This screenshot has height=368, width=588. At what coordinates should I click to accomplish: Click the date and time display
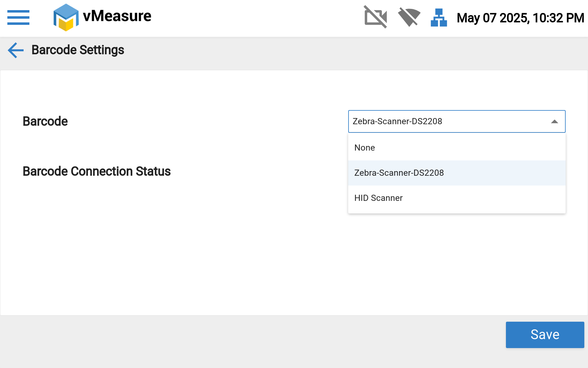click(520, 18)
